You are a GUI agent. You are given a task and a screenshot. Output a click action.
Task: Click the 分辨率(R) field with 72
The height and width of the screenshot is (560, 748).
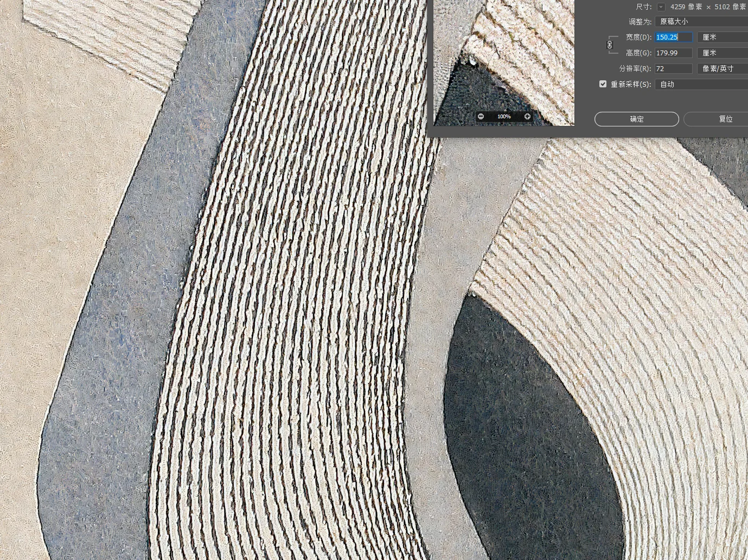click(x=674, y=69)
